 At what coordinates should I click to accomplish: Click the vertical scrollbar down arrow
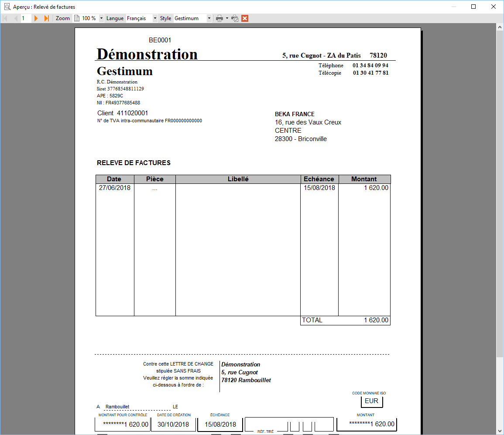[500, 431]
